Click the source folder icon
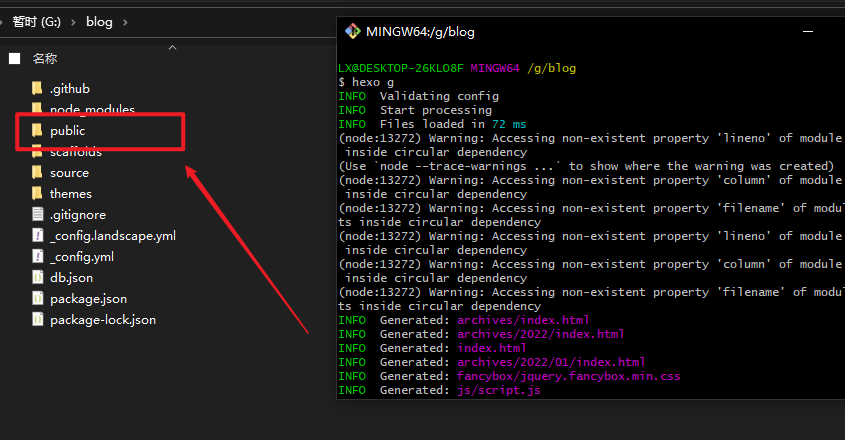Viewport: 845px width, 440px height. 37,173
